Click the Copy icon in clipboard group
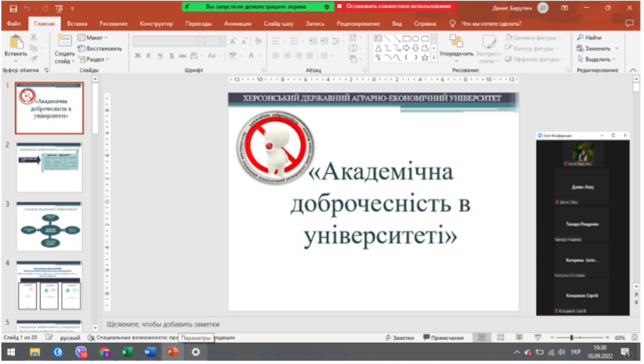 [34, 48]
